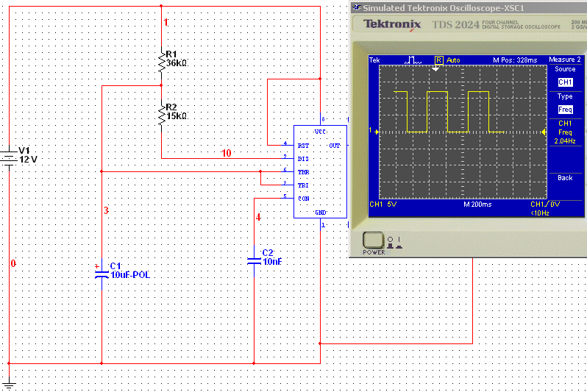Click net label 1 above R1
The width and height of the screenshot is (587, 392).
click(x=166, y=23)
